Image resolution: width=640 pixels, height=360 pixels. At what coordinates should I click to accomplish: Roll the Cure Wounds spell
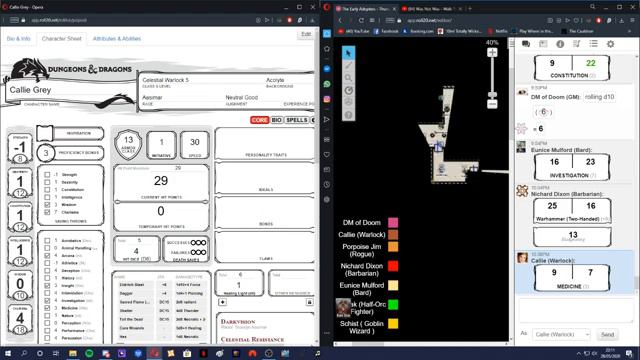pyautogui.click(x=131, y=328)
